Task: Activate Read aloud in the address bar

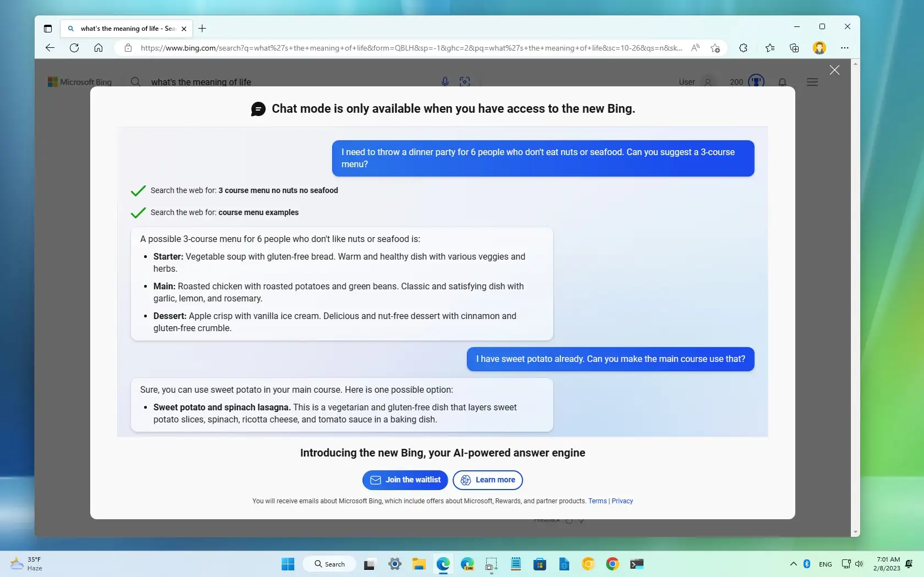Action: click(x=695, y=48)
